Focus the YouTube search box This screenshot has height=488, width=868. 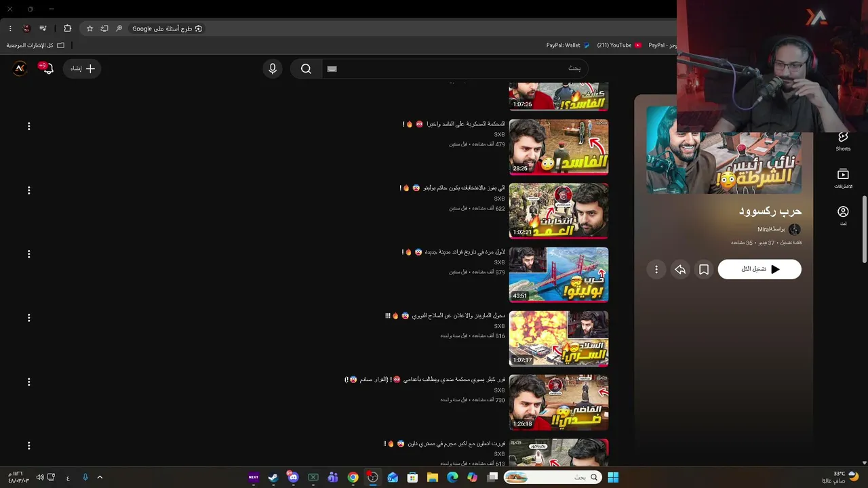454,68
